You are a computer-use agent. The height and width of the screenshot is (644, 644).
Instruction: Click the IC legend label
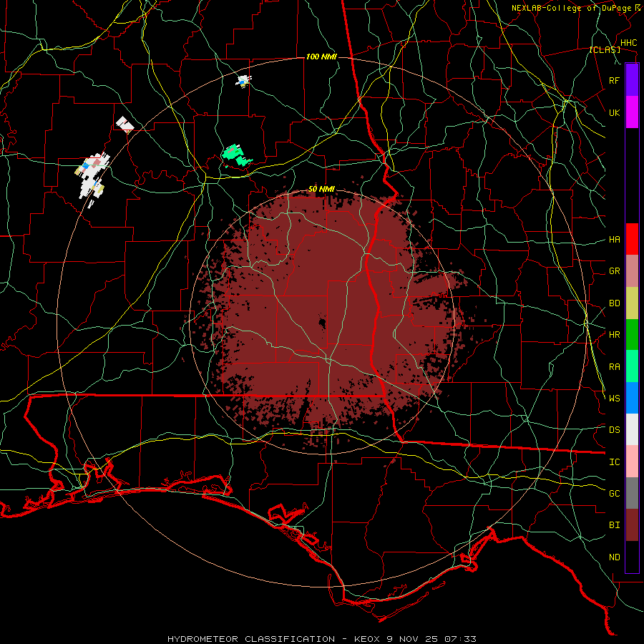tap(614, 462)
